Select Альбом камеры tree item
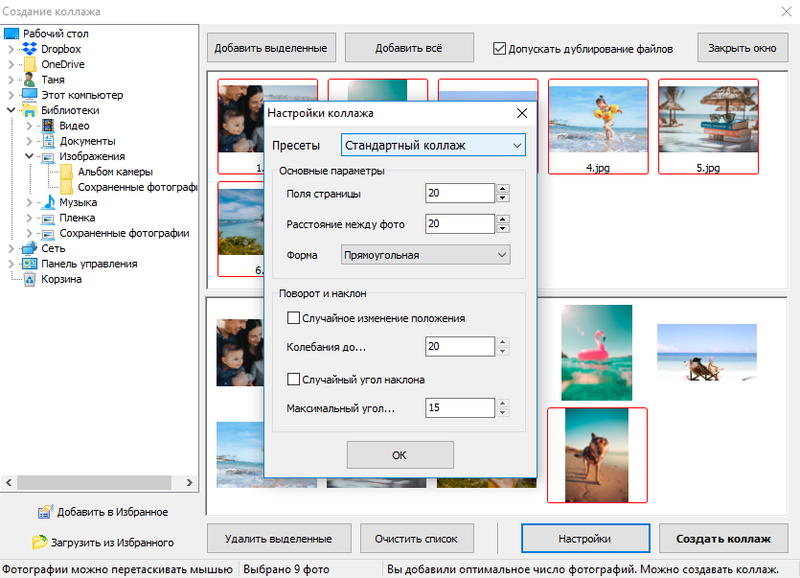Screen dimensions: 800x578 (x=115, y=172)
